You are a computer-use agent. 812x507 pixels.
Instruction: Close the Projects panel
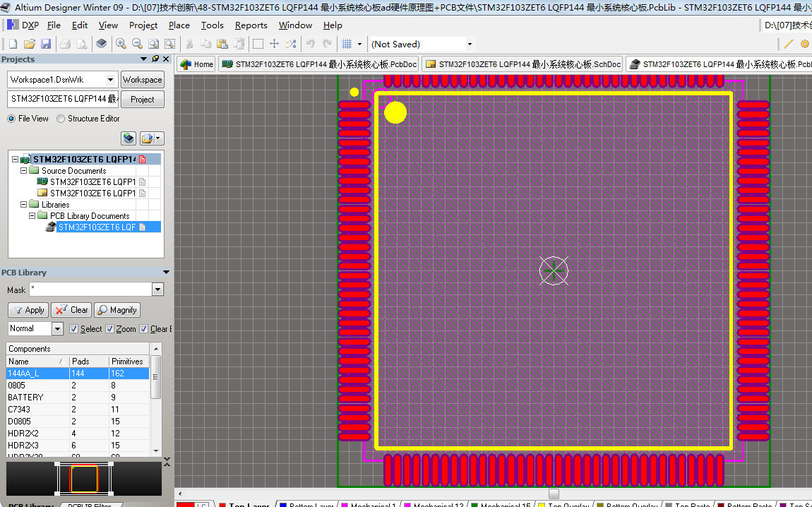[x=166, y=59]
